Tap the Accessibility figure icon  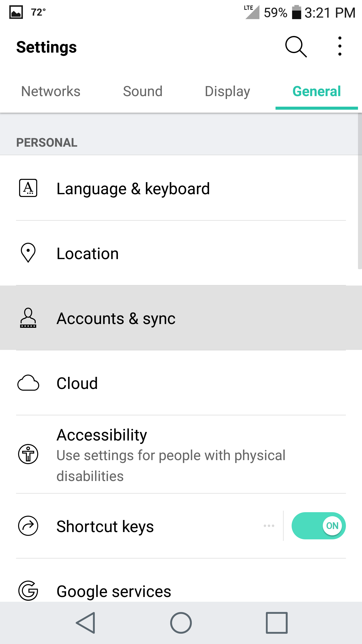coord(28,454)
